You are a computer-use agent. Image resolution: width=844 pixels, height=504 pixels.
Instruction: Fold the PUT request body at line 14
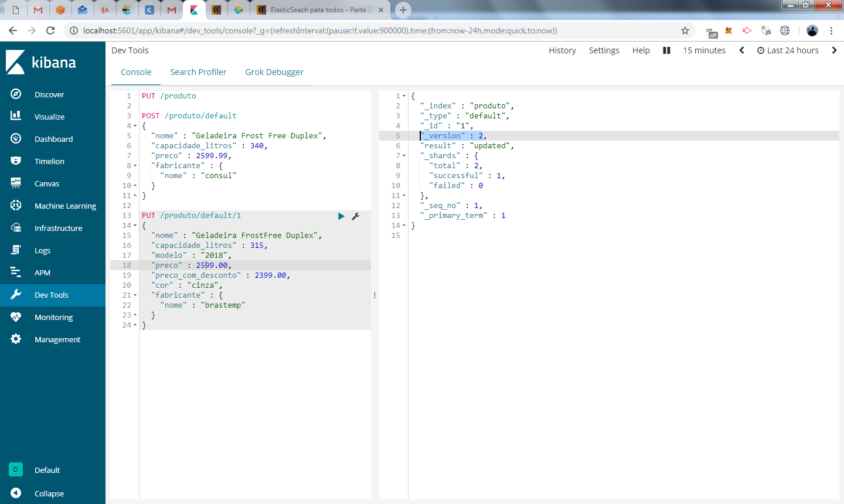click(135, 226)
